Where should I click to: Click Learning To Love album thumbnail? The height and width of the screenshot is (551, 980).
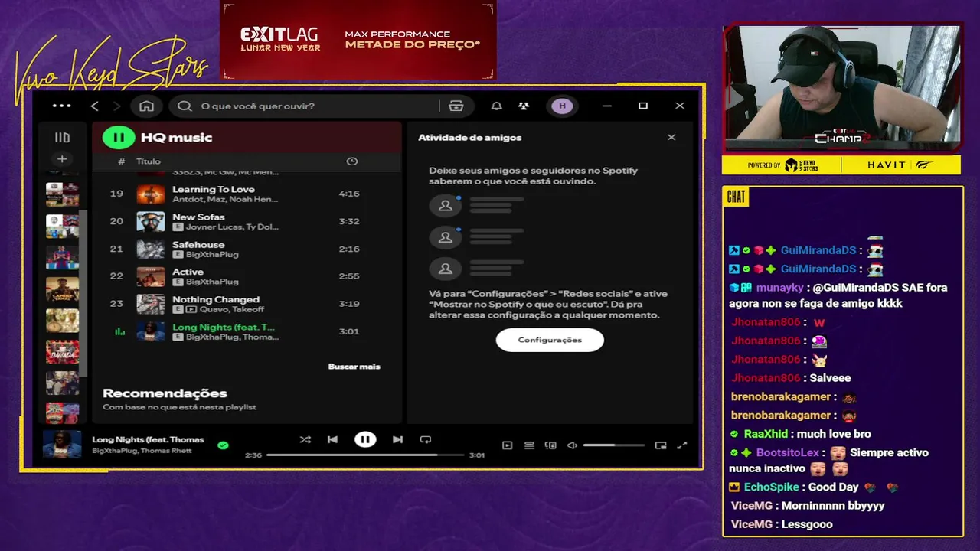(x=151, y=194)
